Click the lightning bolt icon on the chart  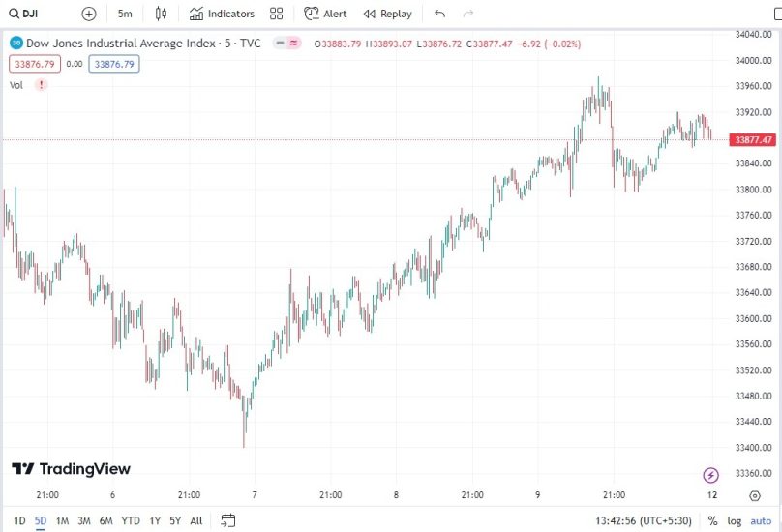(711, 475)
